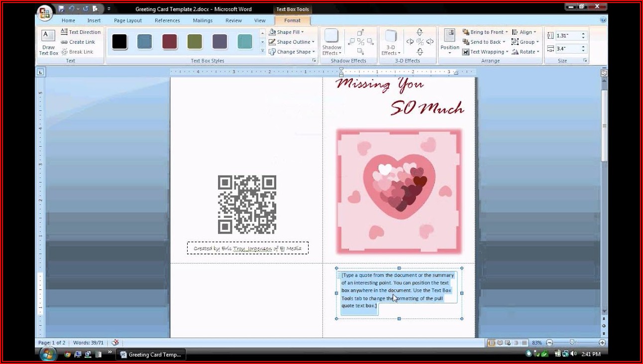Expand the Bring to Front dropdown arrow

[507, 32]
